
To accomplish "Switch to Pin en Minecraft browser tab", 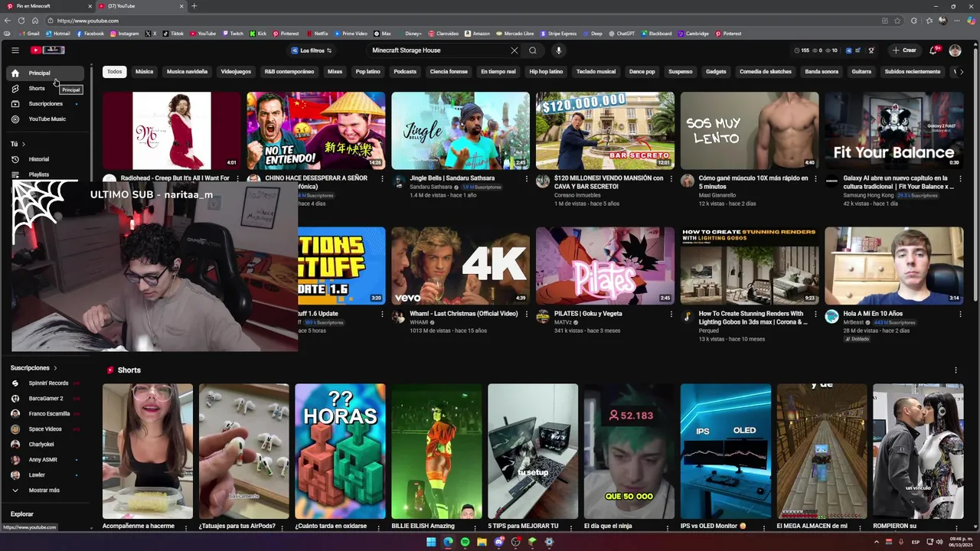I will click(x=46, y=6).
